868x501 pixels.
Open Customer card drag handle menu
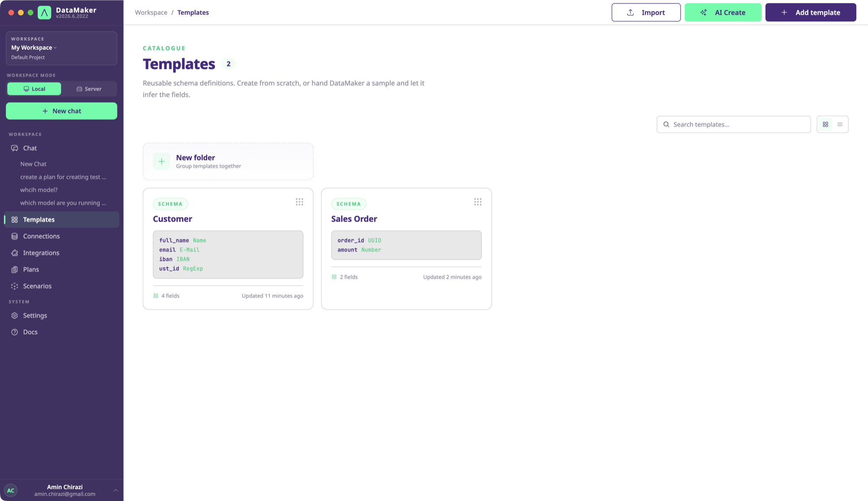[299, 202]
